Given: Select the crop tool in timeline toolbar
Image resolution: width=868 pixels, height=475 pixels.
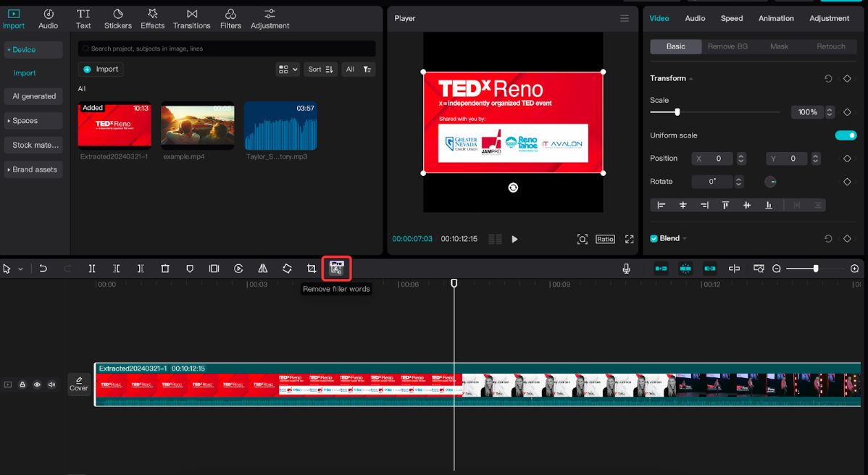Looking at the screenshot, I should [x=312, y=269].
